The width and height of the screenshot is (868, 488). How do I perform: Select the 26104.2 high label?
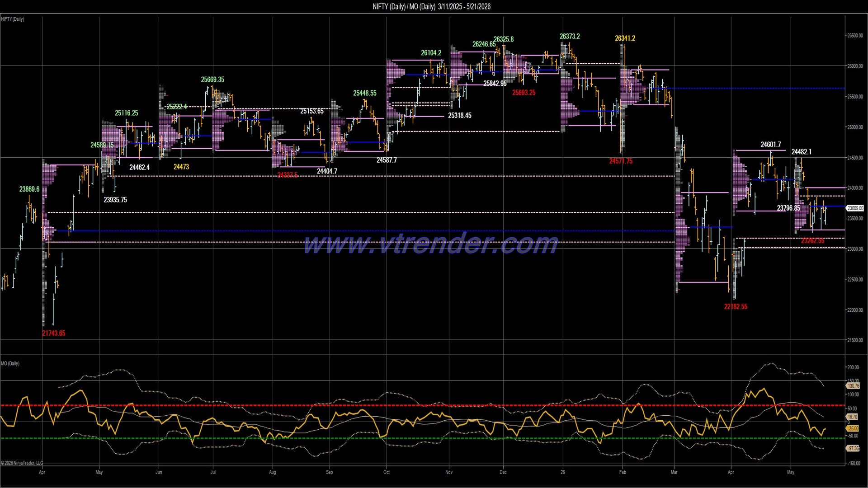coord(431,53)
